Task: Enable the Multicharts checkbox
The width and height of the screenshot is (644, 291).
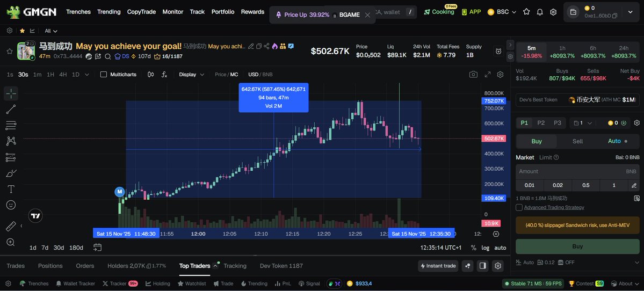Action: pyautogui.click(x=104, y=74)
